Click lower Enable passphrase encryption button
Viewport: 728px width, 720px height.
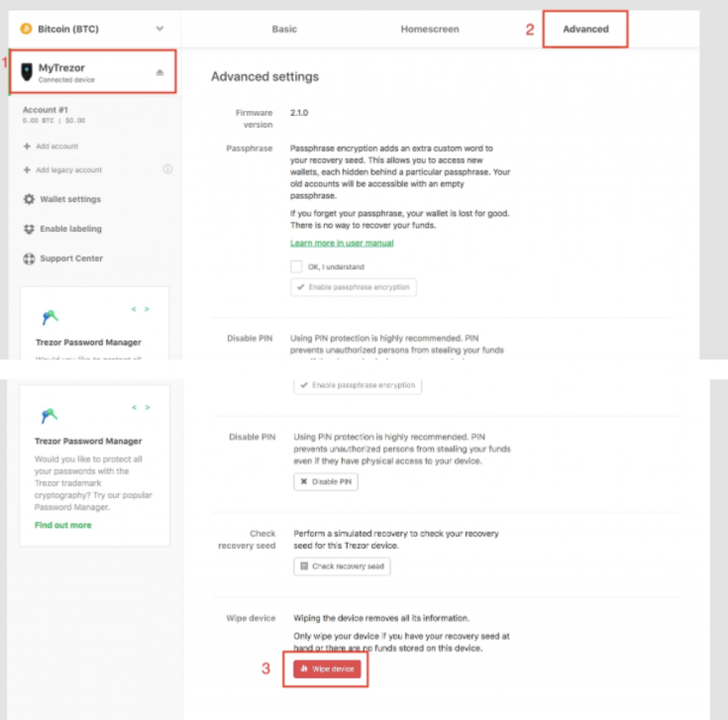[x=358, y=385]
